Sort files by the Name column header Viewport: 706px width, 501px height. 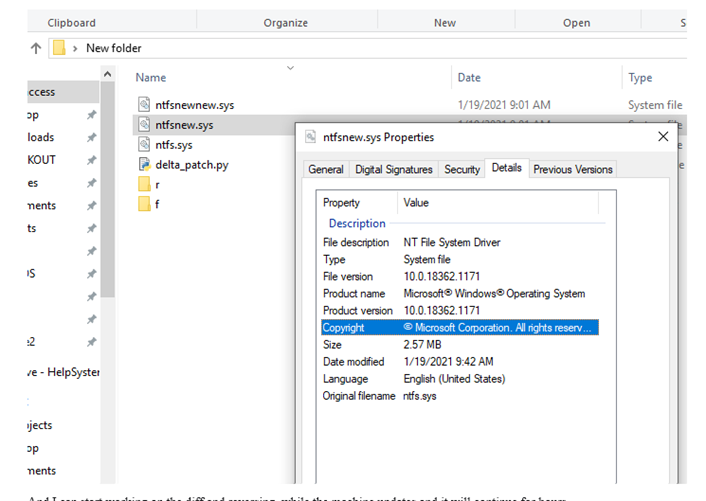click(x=151, y=77)
